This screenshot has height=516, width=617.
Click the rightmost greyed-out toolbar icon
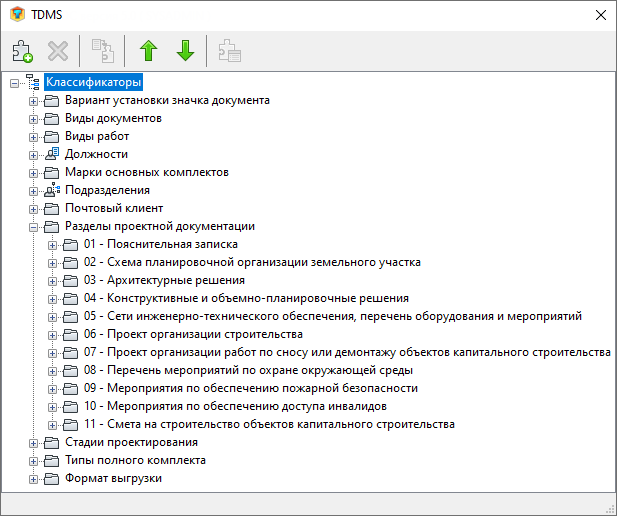click(229, 51)
